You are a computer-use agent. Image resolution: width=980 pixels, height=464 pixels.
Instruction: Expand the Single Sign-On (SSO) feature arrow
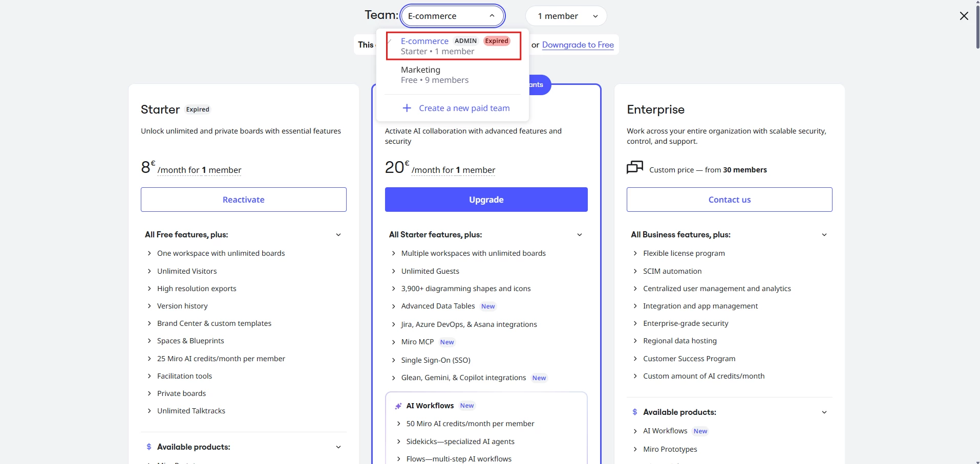click(393, 360)
